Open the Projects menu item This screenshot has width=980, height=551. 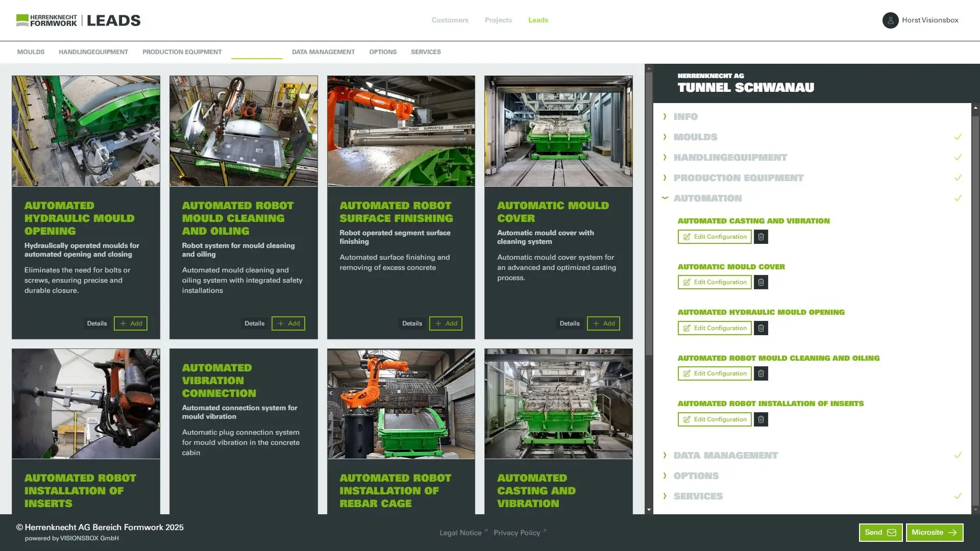[x=498, y=20]
